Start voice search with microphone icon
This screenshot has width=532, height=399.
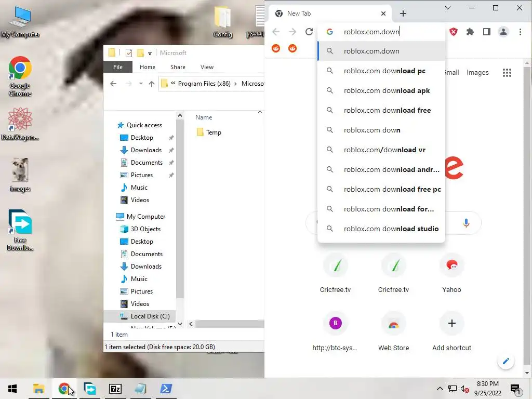[466, 222]
